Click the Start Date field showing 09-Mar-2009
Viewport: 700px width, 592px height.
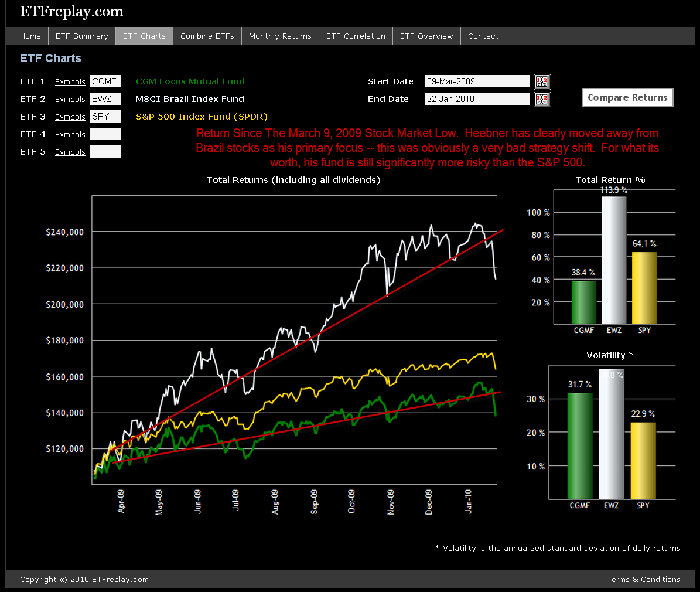477,81
